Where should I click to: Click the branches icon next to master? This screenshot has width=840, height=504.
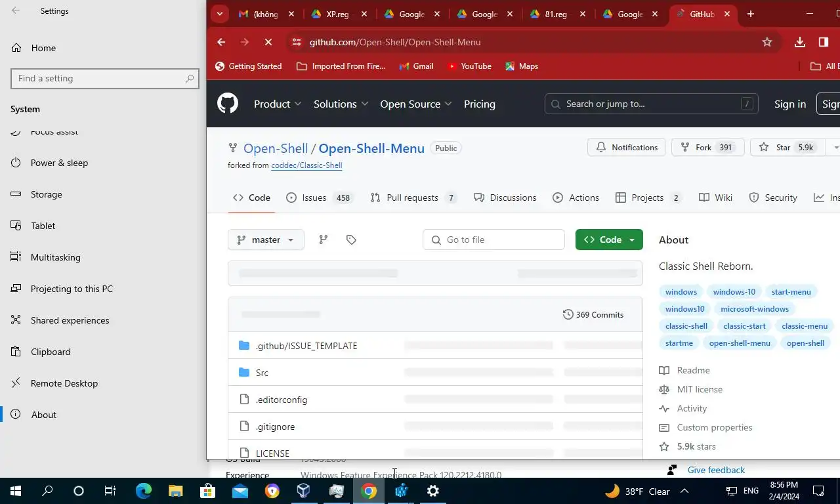click(323, 240)
